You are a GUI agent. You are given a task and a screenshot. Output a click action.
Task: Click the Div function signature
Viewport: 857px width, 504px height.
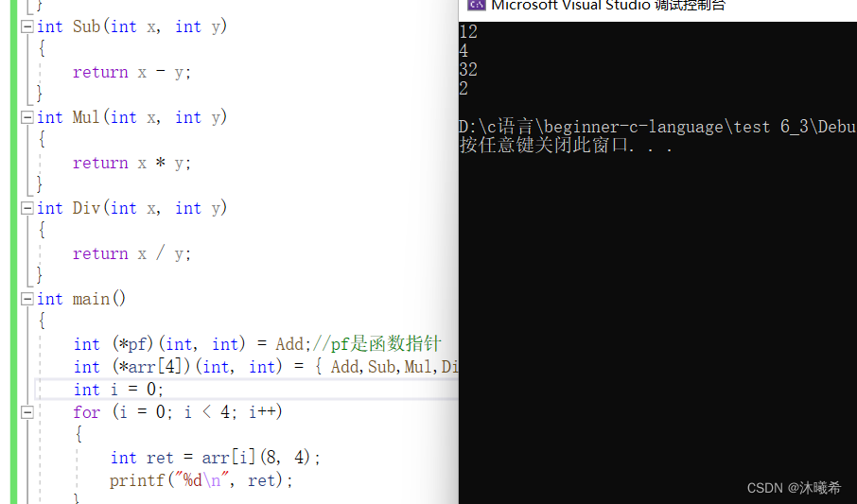pyautogui.click(x=131, y=208)
